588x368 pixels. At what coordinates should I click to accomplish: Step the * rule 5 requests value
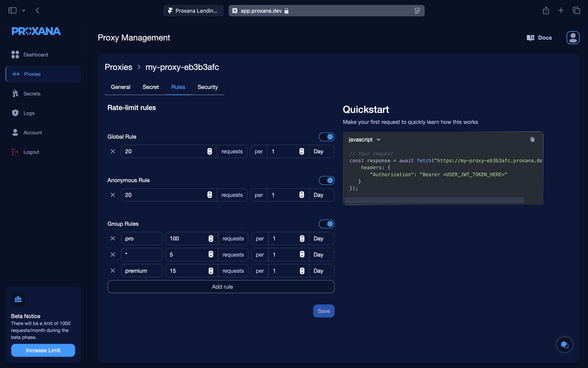pyautogui.click(x=211, y=255)
